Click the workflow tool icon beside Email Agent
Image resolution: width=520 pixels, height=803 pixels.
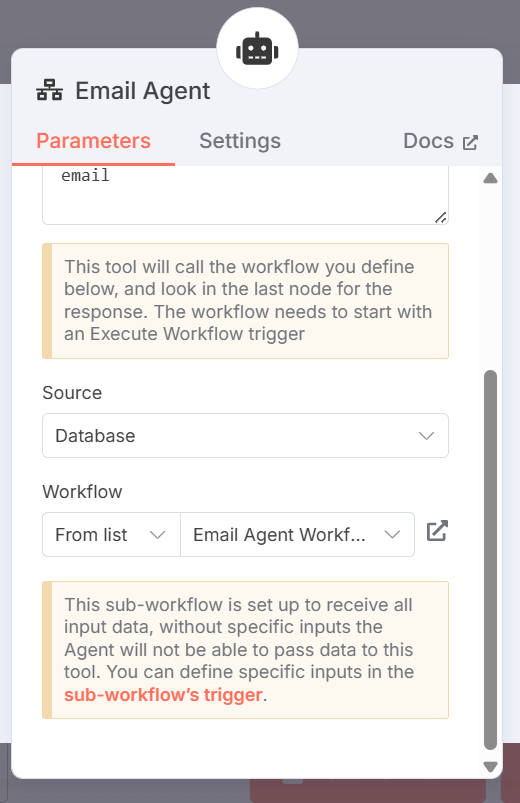[49, 91]
